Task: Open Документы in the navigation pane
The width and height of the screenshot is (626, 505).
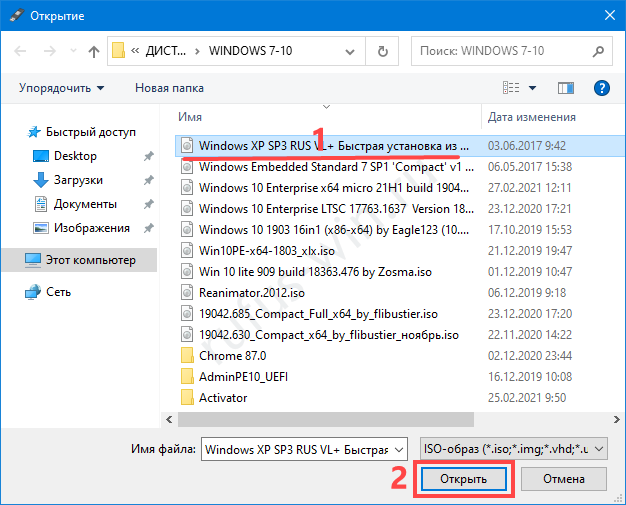Action: coord(75,204)
